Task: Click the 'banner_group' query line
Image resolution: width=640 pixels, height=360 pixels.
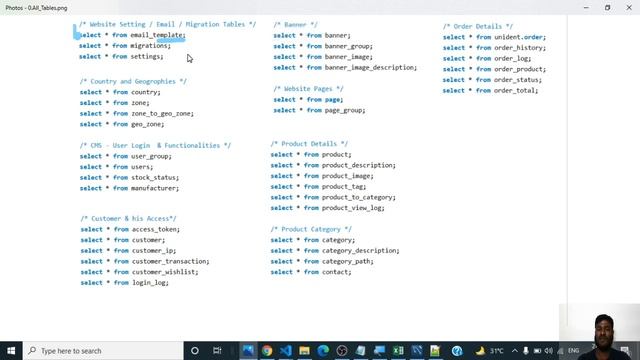Action: (323, 46)
